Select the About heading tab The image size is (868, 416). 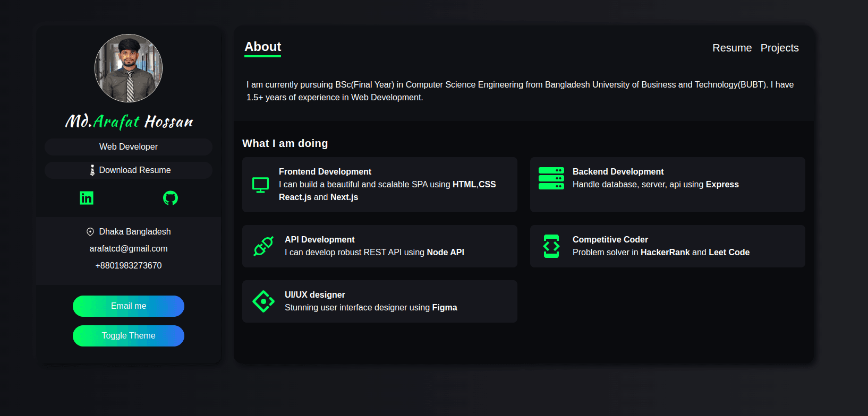pos(262,47)
